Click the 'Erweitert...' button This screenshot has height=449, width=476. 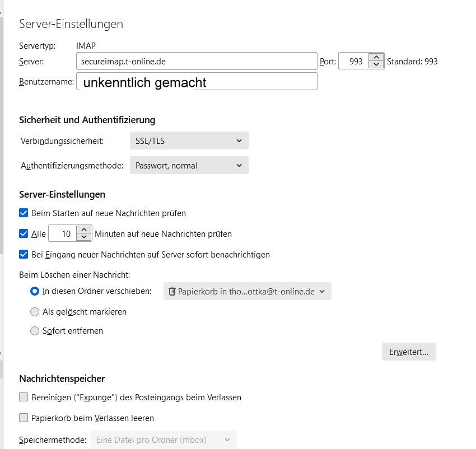pyautogui.click(x=408, y=352)
